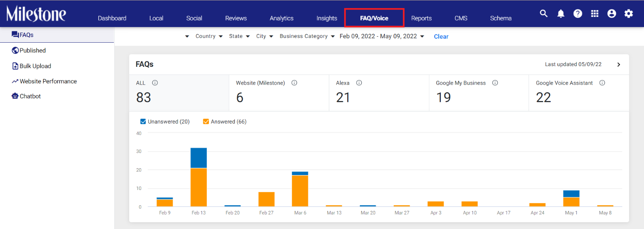The height and width of the screenshot is (229, 644).
Task: Open the Analytics tab
Action: click(x=281, y=18)
